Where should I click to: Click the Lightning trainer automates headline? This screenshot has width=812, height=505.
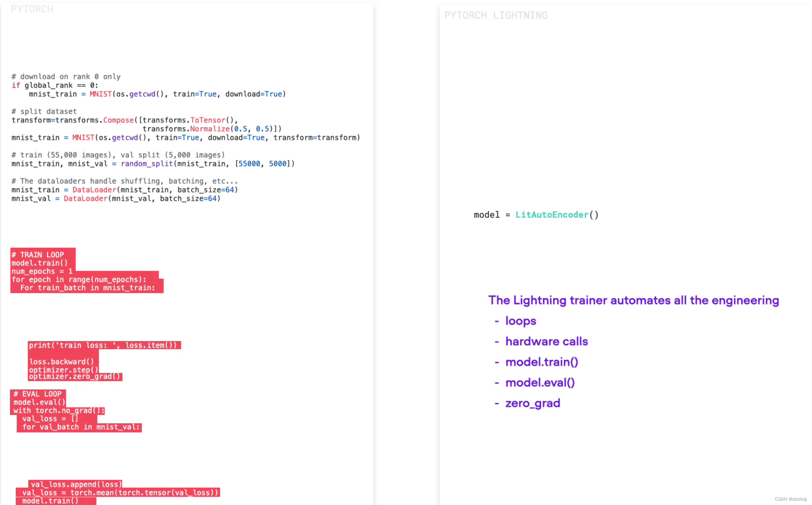633,300
